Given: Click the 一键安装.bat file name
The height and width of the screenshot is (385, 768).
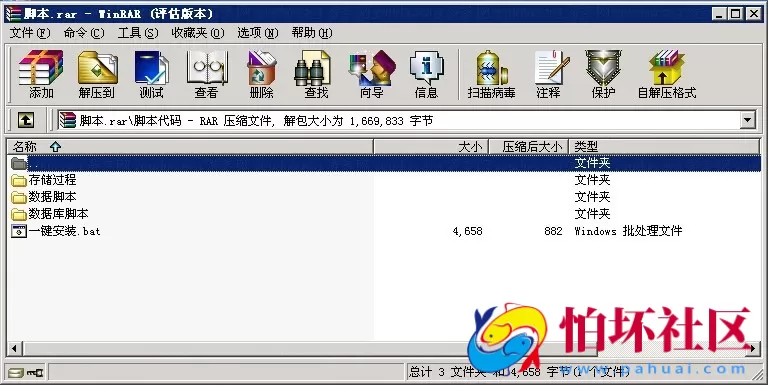Looking at the screenshot, I should pyautogui.click(x=64, y=231).
